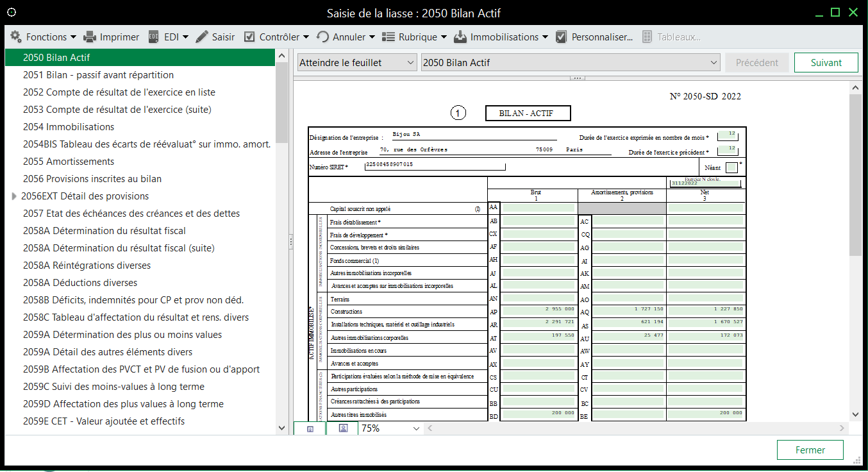This screenshot has height=472, width=868.
Task: Click the large page view icon
Action: tap(343, 428)
